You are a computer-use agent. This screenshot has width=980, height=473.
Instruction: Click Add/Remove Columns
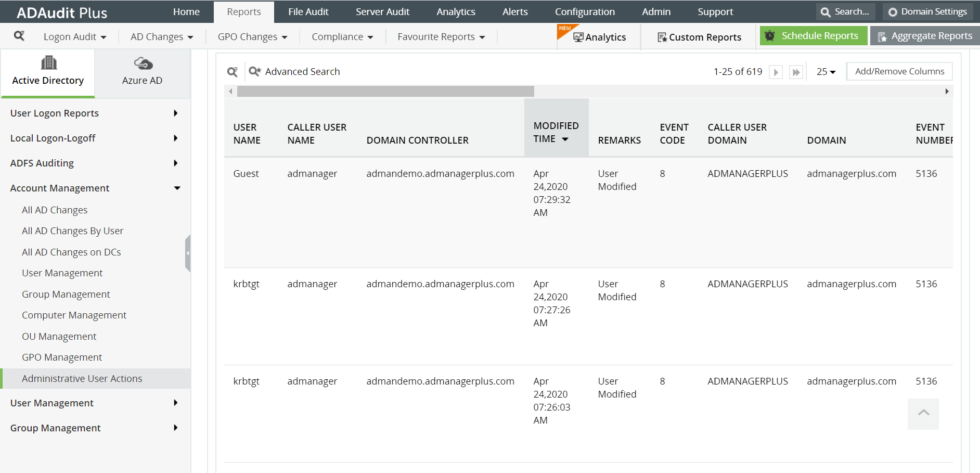point(899,71)
